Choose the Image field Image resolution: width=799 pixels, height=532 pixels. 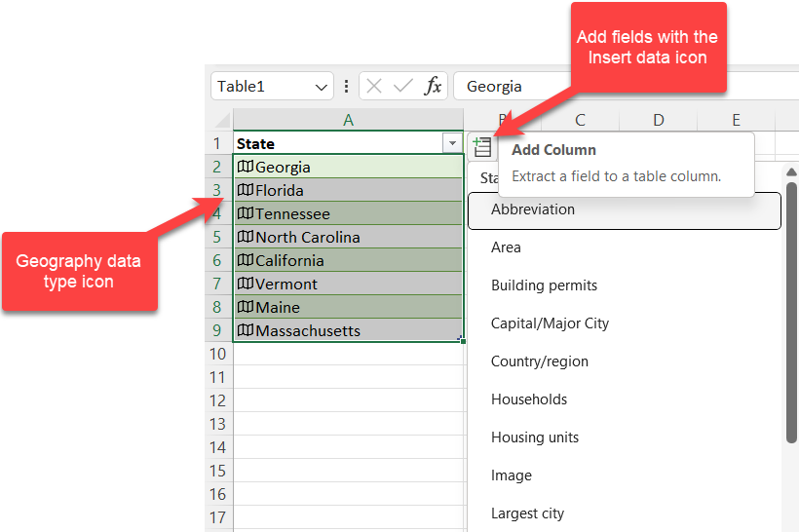click(625, 475)
